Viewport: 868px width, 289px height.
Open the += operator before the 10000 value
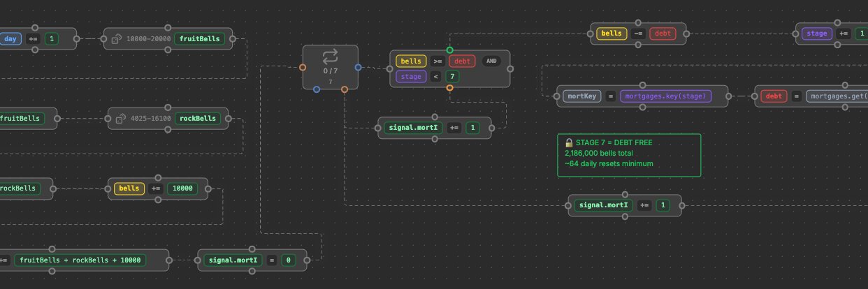coord(157,188)
